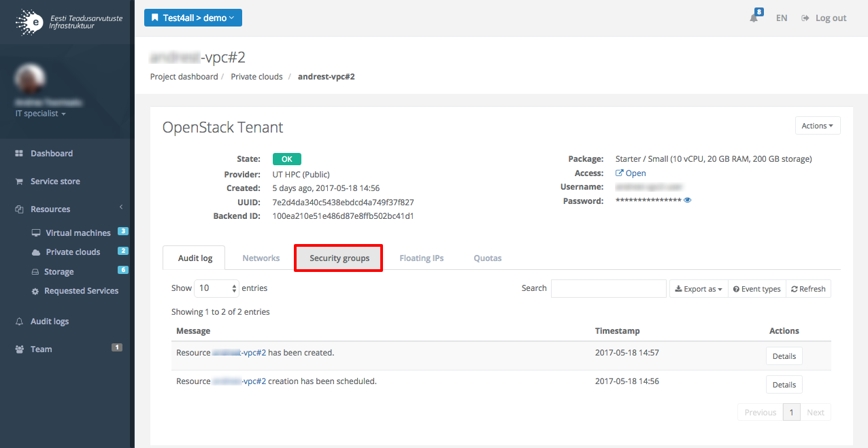Open Virtual machines in the sidebar

[x=78, y=233]
